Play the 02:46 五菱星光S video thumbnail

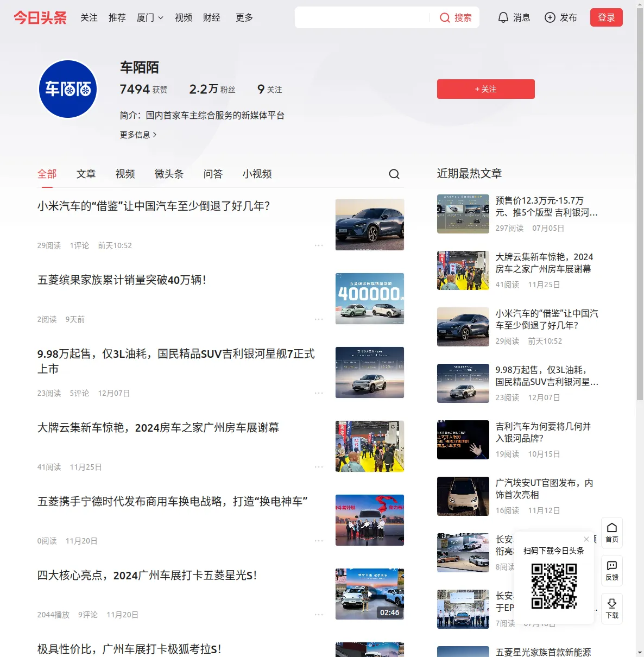click(x=370, y=594)
